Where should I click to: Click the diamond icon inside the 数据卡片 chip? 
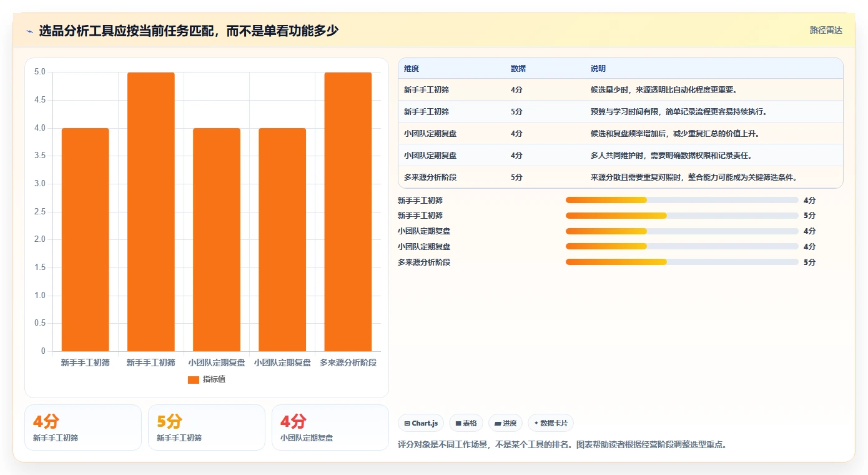click(536, 423)
